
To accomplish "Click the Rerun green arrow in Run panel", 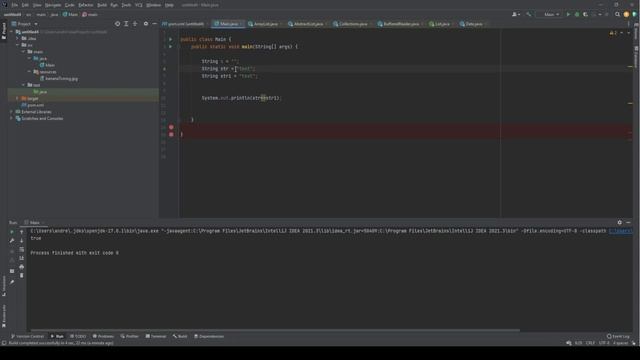I will tap(12, 232).
